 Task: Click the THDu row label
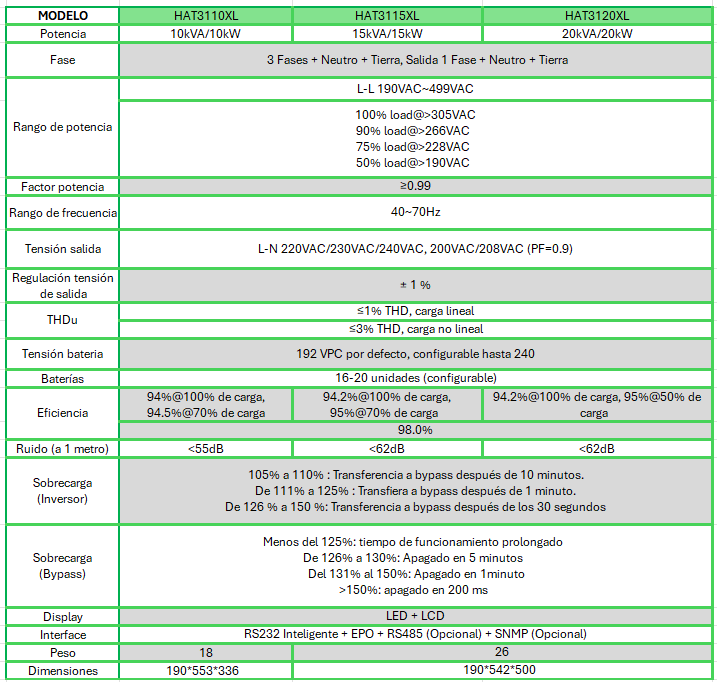[x=62, y=320]
